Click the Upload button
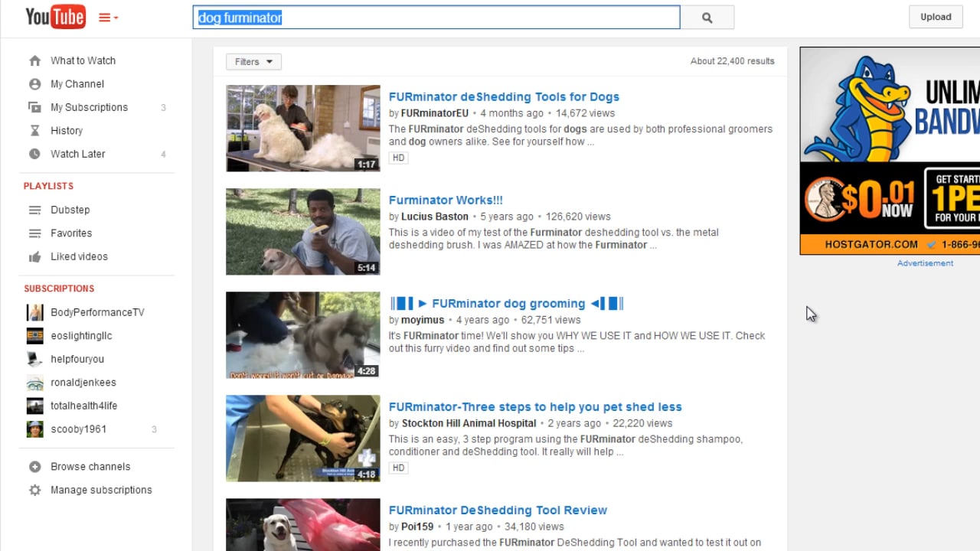The image size is (980, 551). point(935,16)
